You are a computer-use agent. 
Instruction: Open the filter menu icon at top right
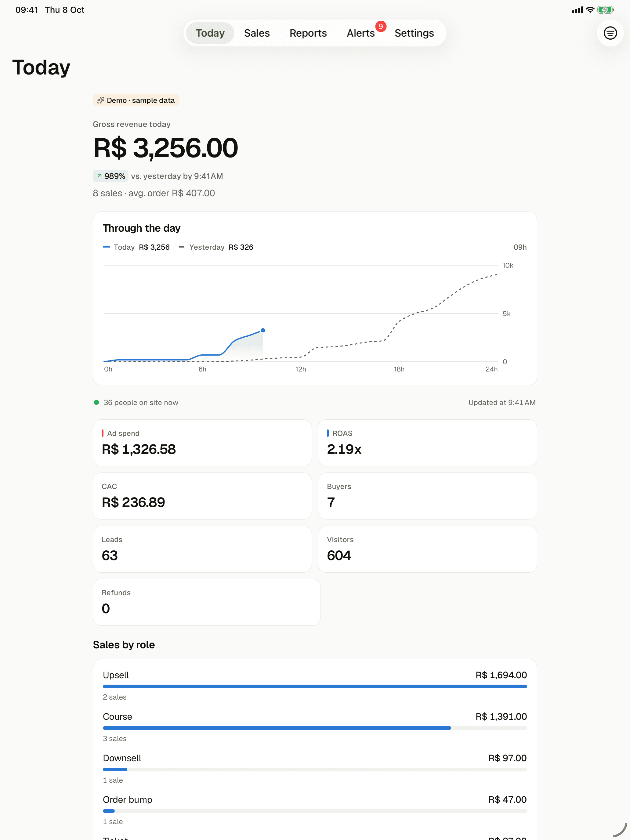pyautogui.click(x=610, y=33)
